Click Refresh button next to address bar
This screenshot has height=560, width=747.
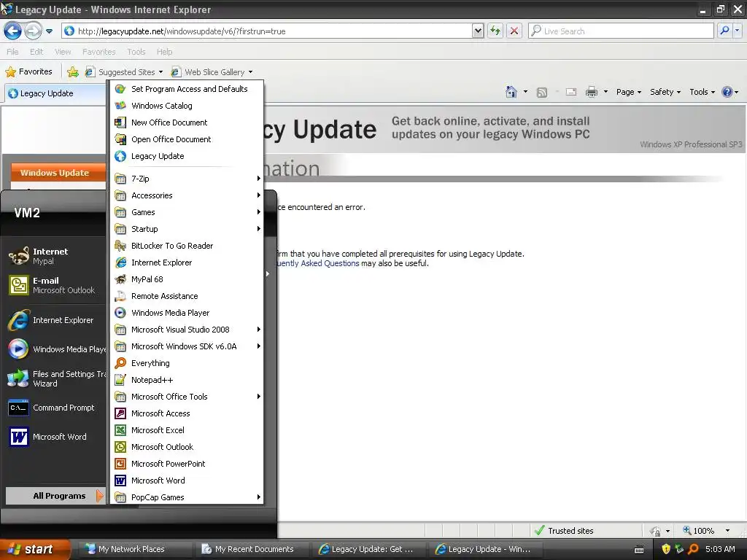click(495, 31)
